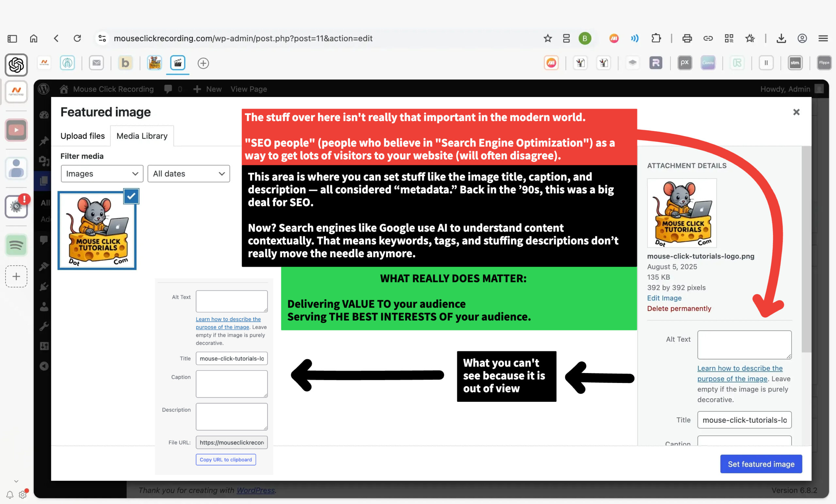
Task: Bookmark page with the star icon
Action: point(547,38)
